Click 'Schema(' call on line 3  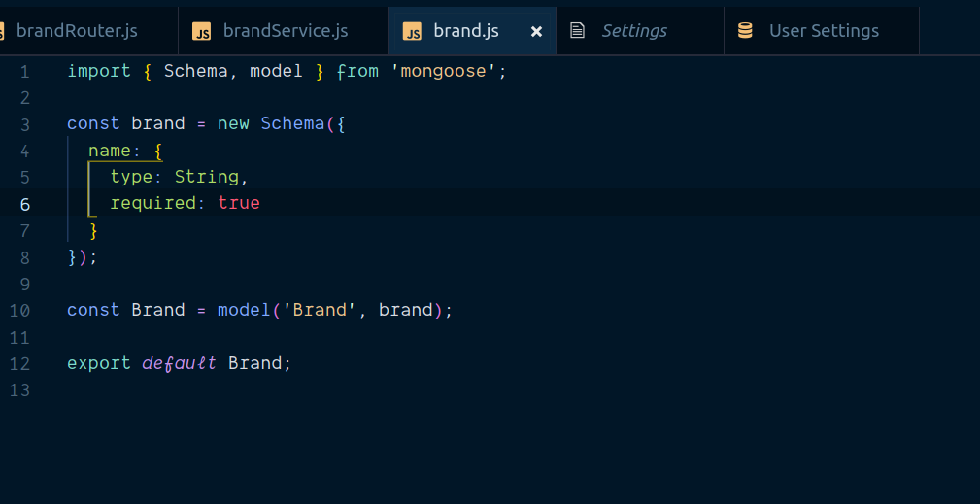[298, 123]
